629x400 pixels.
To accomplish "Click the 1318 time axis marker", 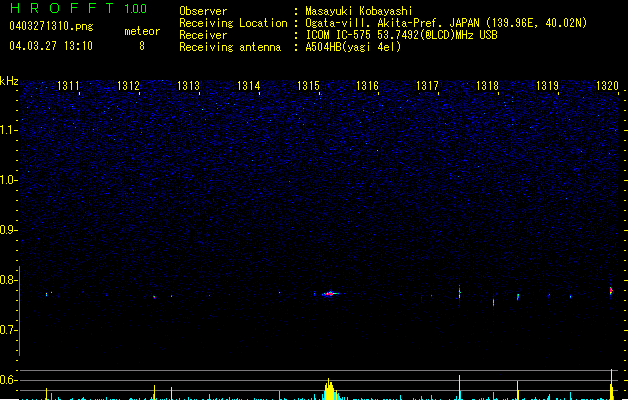I will [487, 86].
